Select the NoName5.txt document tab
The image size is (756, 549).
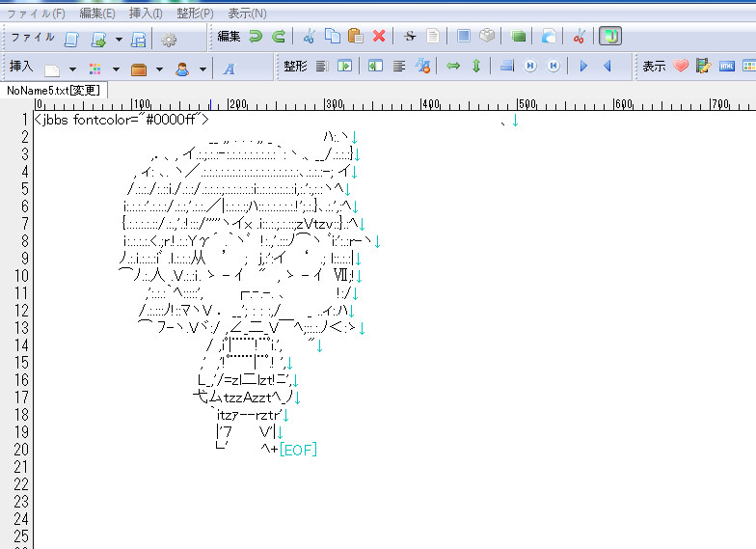(x=53, y=90)
